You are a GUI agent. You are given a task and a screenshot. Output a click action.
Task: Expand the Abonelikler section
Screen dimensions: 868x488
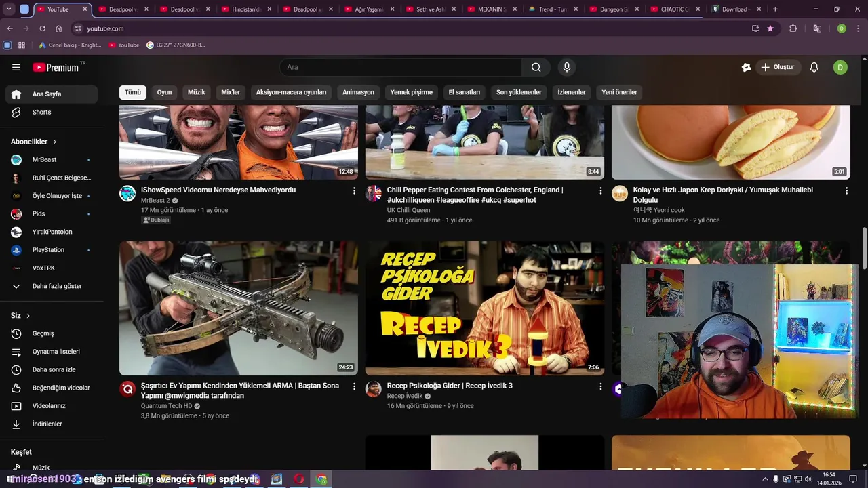point(34,142)
